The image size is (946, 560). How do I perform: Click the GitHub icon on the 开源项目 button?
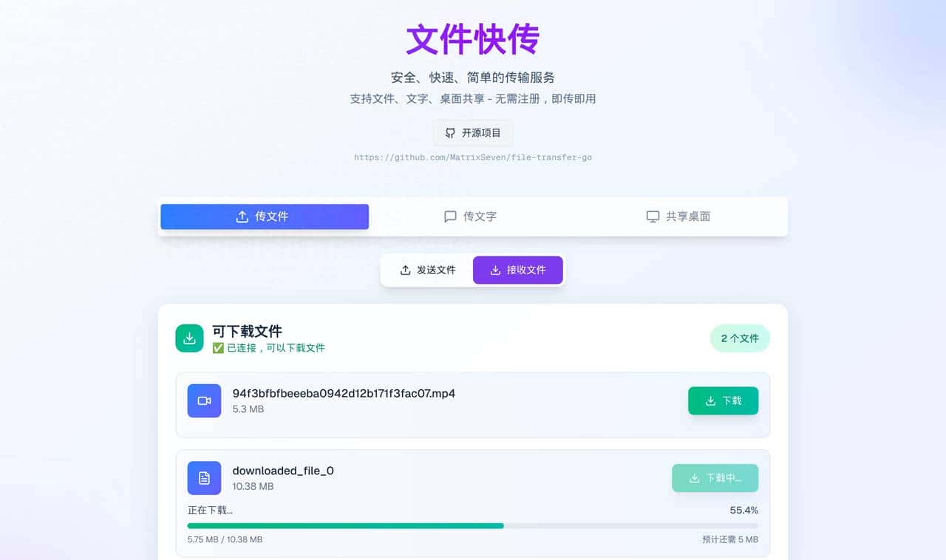click(x=450, y=133)
